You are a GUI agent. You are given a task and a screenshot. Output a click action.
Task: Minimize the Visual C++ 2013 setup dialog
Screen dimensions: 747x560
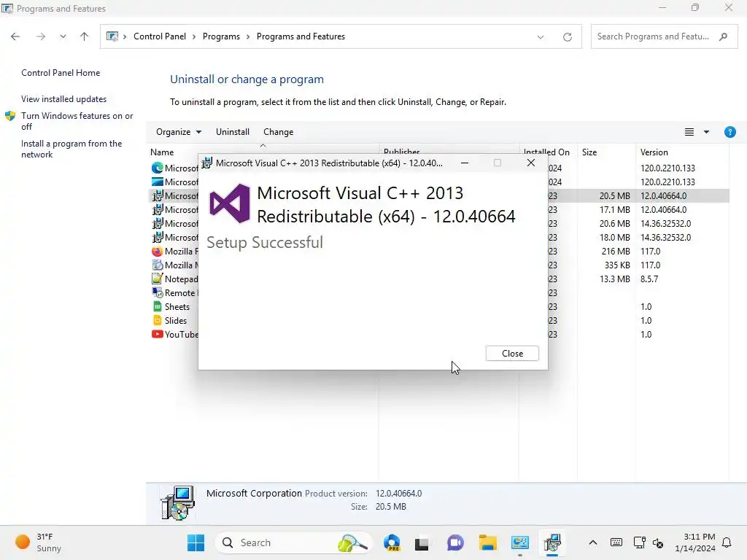coord(465,163)
